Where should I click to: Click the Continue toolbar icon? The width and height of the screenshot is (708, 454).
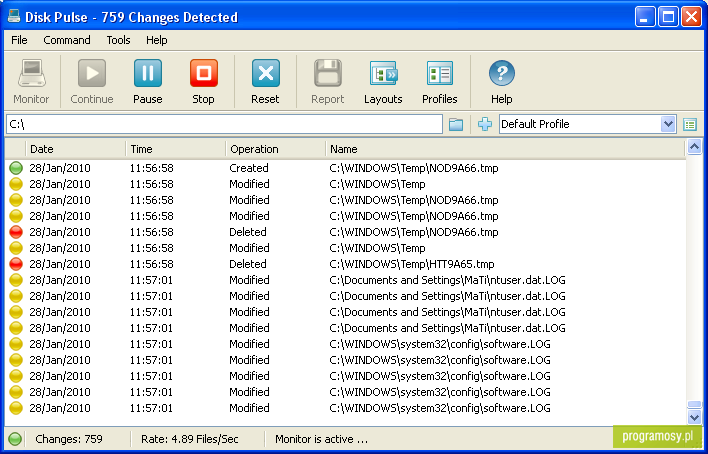point(92,73)
